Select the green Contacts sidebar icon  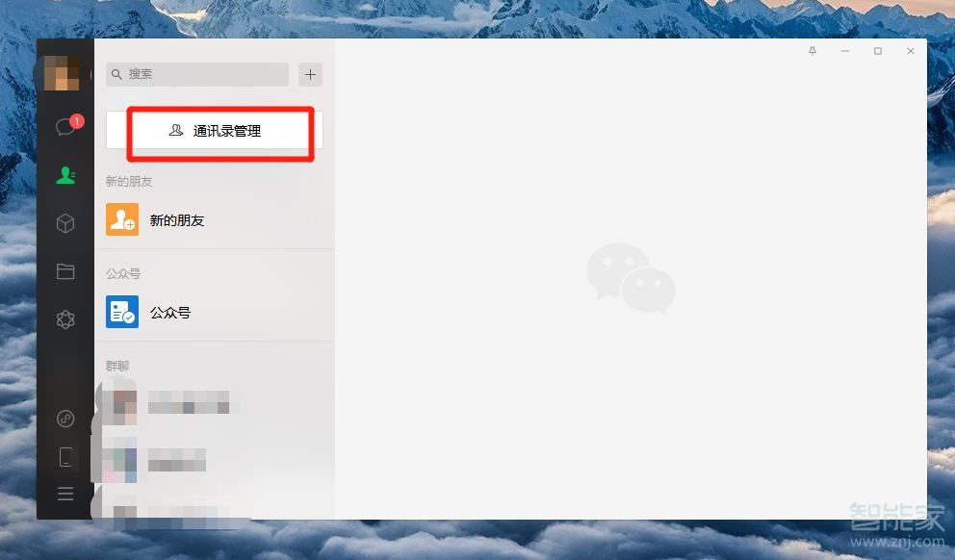coord(65,175)
